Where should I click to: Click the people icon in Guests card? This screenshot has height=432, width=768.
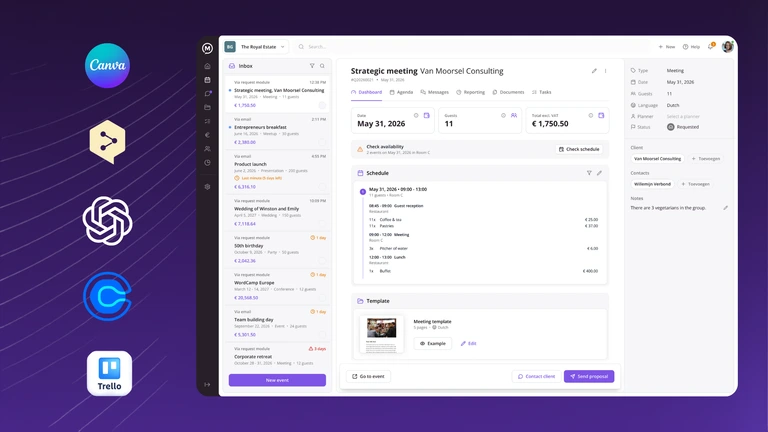[514, 116]
